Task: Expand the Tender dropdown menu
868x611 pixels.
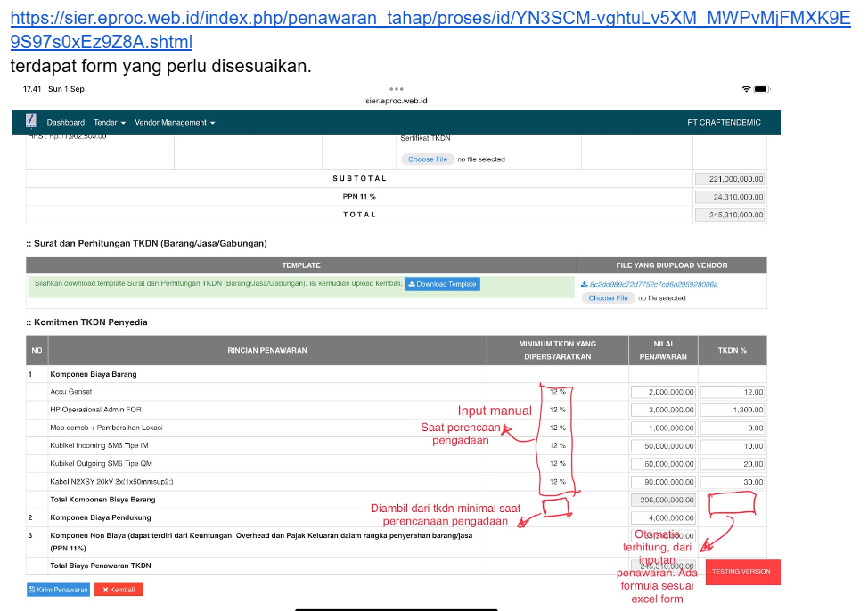Action: coord(110,123)
